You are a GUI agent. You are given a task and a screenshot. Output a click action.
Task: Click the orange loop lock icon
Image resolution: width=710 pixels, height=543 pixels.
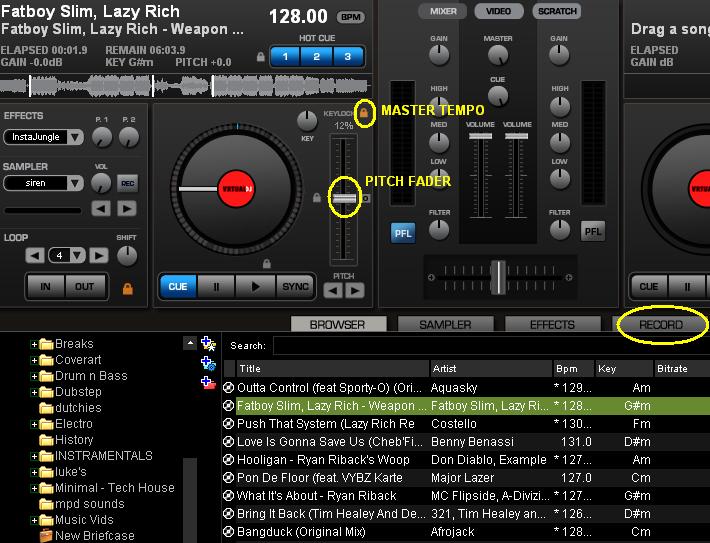pyautogui.click(x=128, y=288)
